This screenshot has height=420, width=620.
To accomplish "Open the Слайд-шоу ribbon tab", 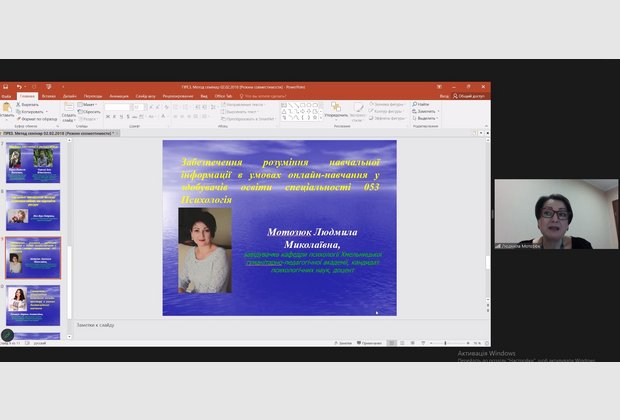I will pos(145,96).
